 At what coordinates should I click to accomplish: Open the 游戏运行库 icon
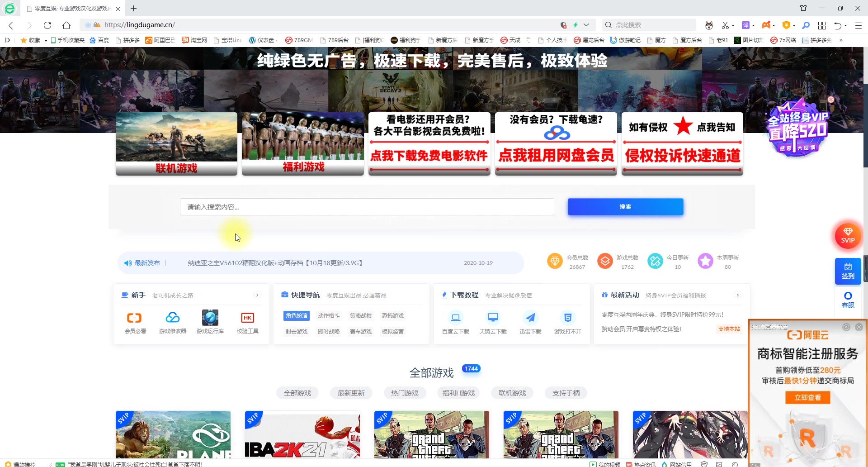coord(210,322)
